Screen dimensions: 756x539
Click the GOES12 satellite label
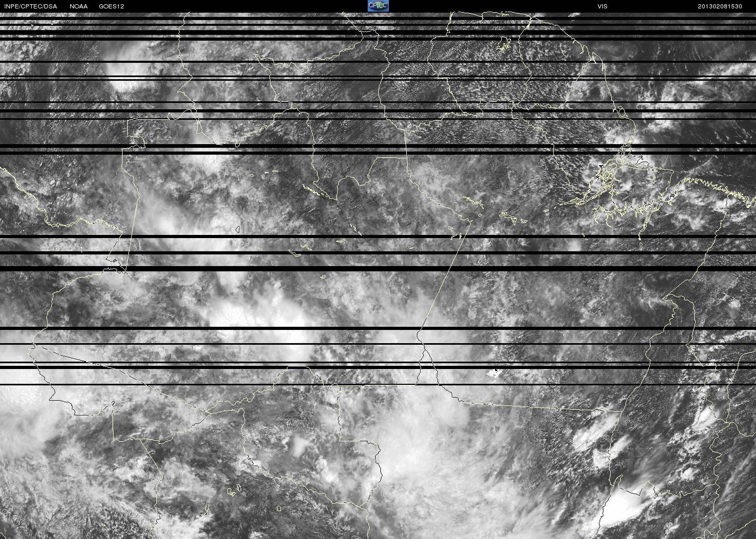click(111, 6)
